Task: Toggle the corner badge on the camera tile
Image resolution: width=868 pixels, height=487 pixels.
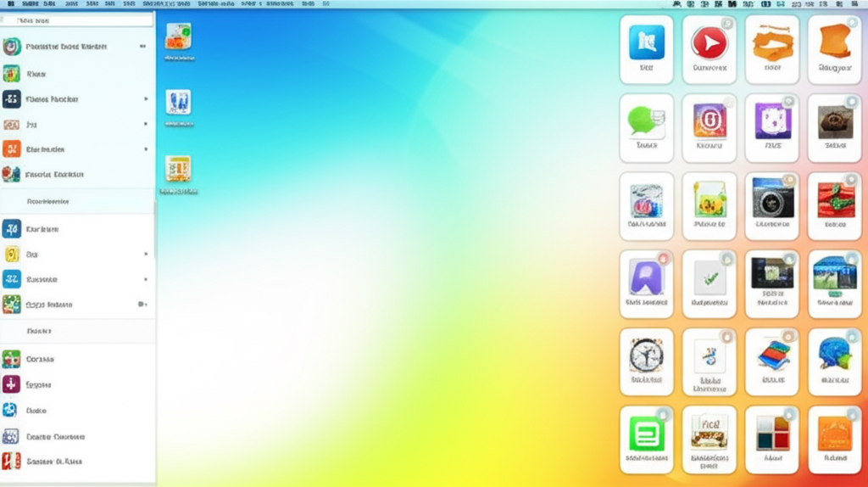Action: [789, 180]
